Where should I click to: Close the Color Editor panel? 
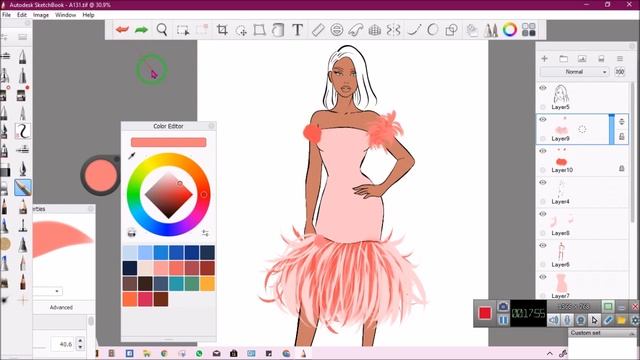211,126
